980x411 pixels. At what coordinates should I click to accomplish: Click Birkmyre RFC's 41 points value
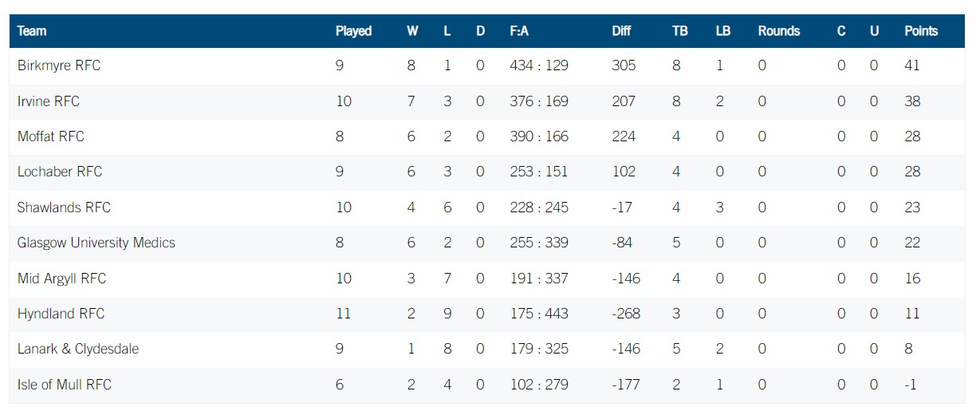(x=911, y=65)
